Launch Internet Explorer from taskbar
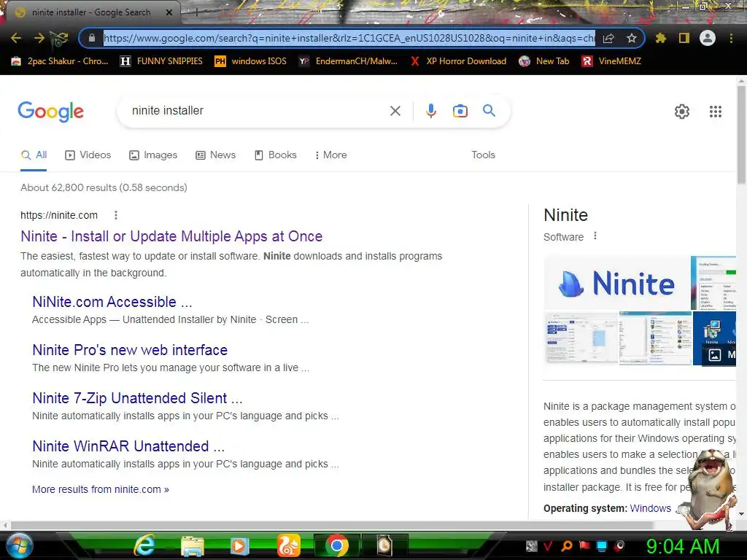747x560 pixels. [144, 545]
